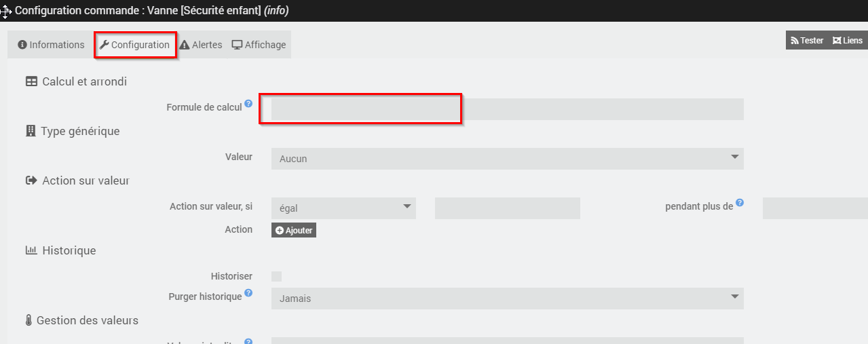The width and height of the screenshot is (868, 344).
Task: Switch to the Informations tab
Action: 52,45
